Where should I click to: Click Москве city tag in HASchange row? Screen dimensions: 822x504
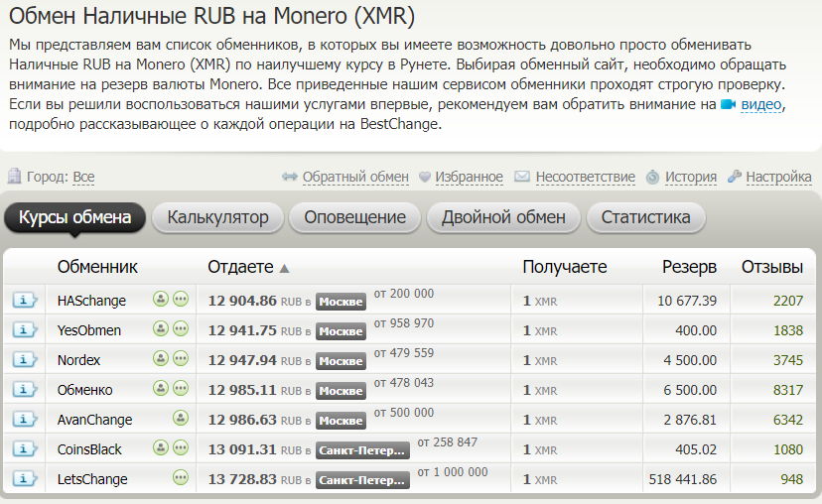[x=341, y=302]
